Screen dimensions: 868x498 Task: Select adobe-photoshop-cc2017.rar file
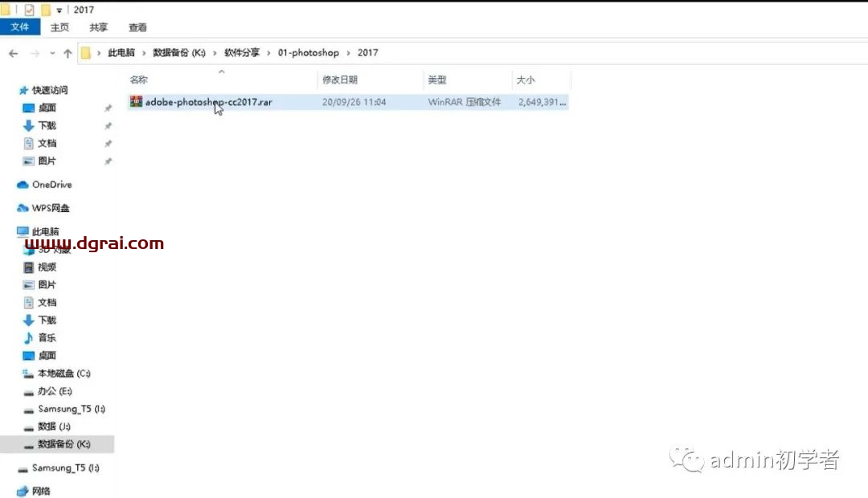209,102
